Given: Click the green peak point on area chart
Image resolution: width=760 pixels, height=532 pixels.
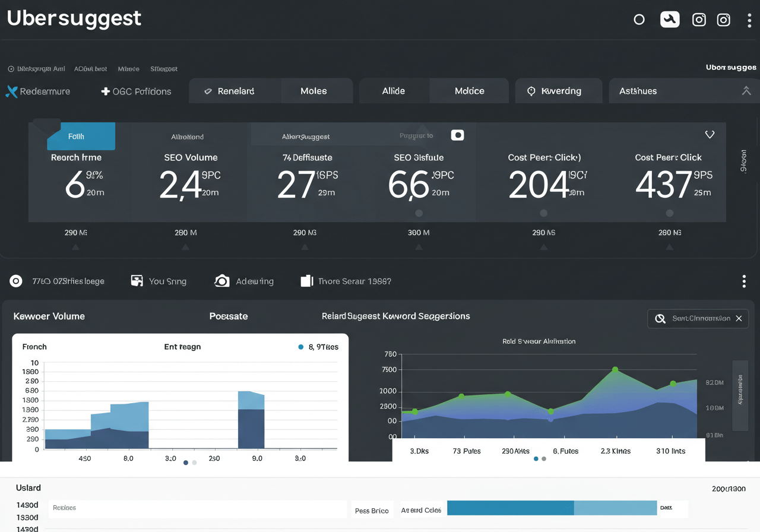Looking at the screenshot, I should pos(615,370).
